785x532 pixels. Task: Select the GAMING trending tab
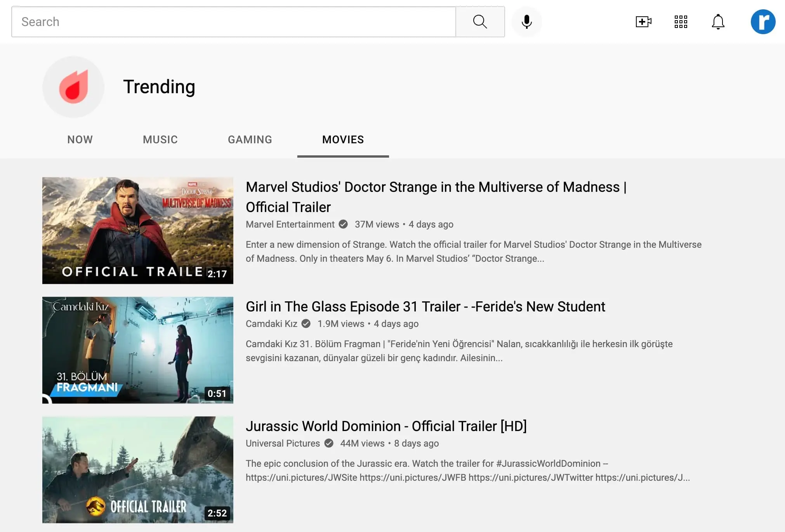(x=250, y=139)
